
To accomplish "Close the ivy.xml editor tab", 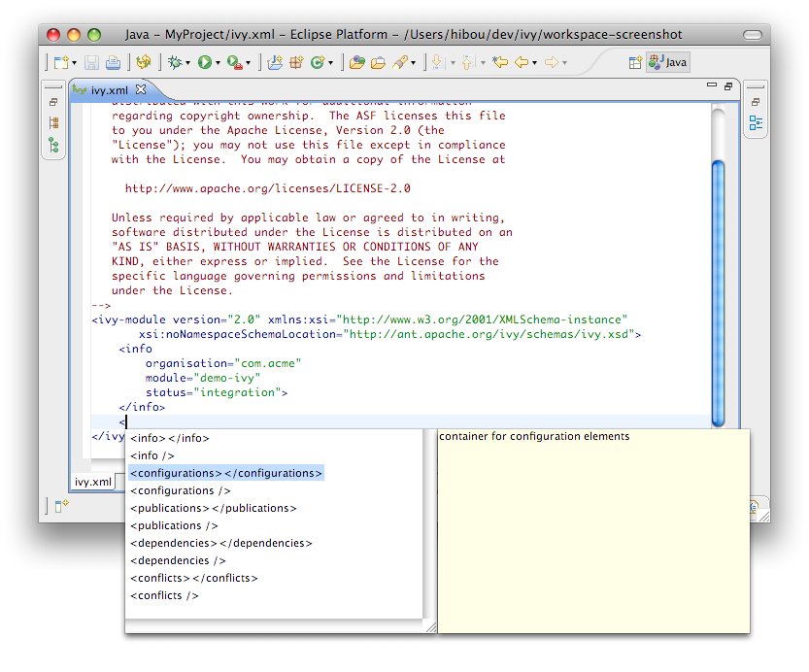I will tap(139, 89).
